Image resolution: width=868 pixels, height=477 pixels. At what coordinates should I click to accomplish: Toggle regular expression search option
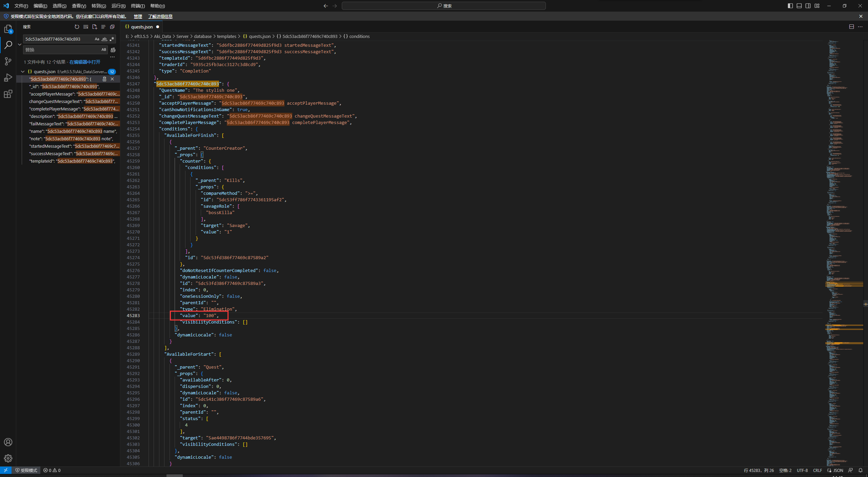(x=112, y=39)
